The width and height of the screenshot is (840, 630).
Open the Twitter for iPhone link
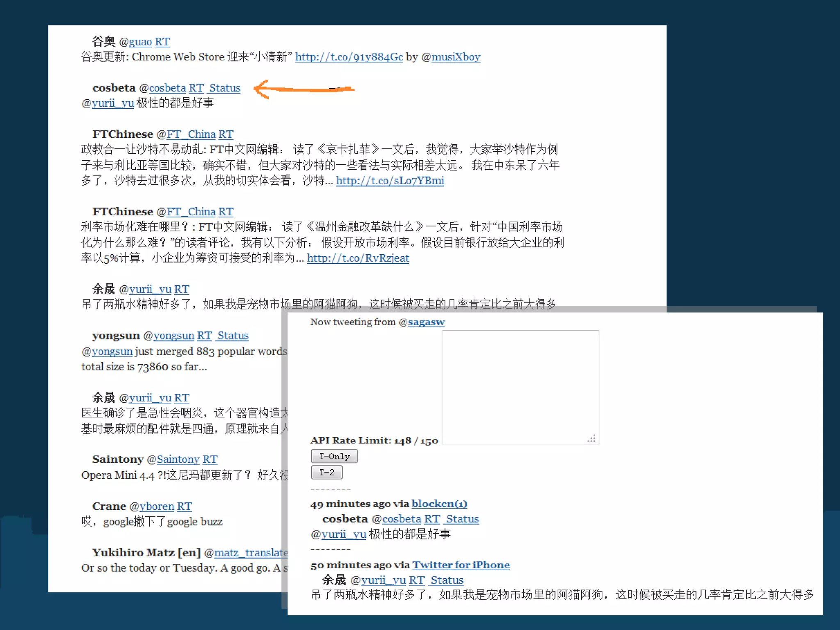[461, 565]
